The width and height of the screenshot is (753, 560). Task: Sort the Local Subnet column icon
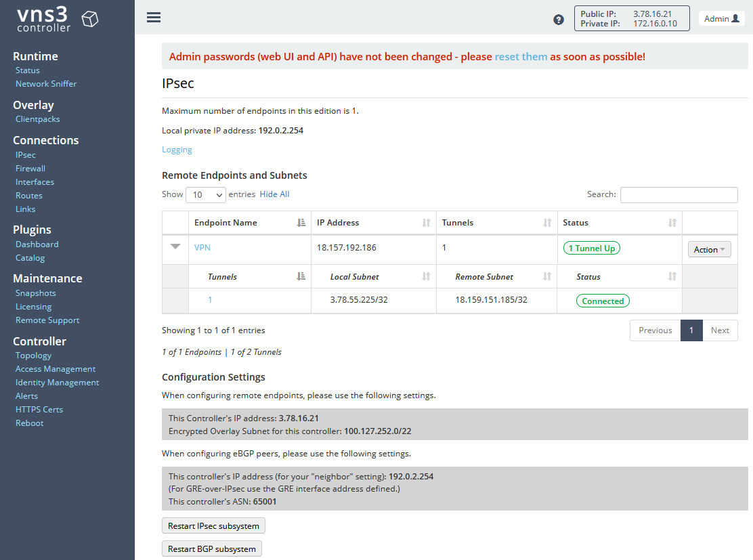point(426,276)
